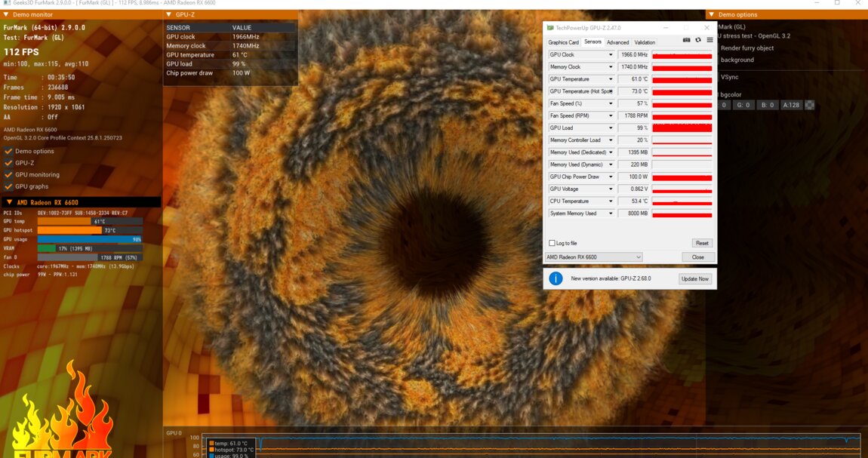Screen dimensions: 868x458
Task: Click the bgcolor preview swatch
Action: tap(810, 105)
